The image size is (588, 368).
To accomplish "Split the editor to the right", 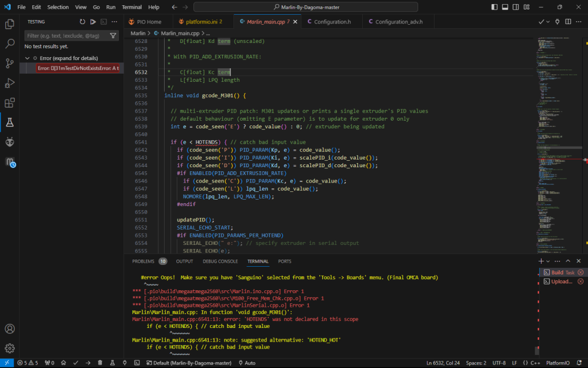I will (568, 22).
